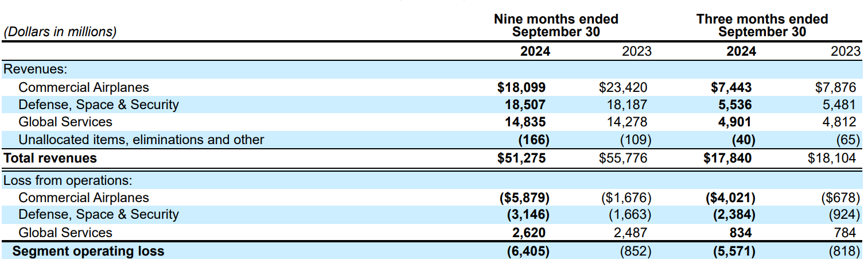Select the "Three months ended September 30" header
Viewport: 868px width, 259px height.
[762, 25]
